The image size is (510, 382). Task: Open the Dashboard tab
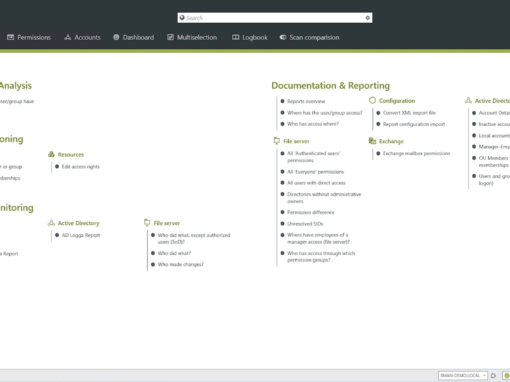pos(134,37)
